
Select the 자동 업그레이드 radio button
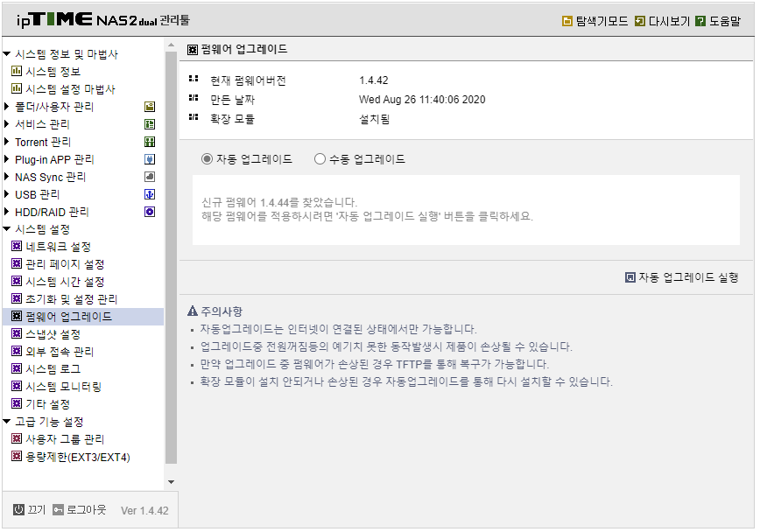(x=207, y=159)
